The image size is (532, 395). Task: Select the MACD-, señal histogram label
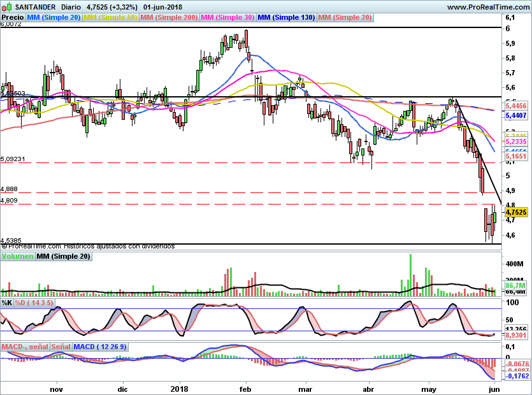[25, 347]
